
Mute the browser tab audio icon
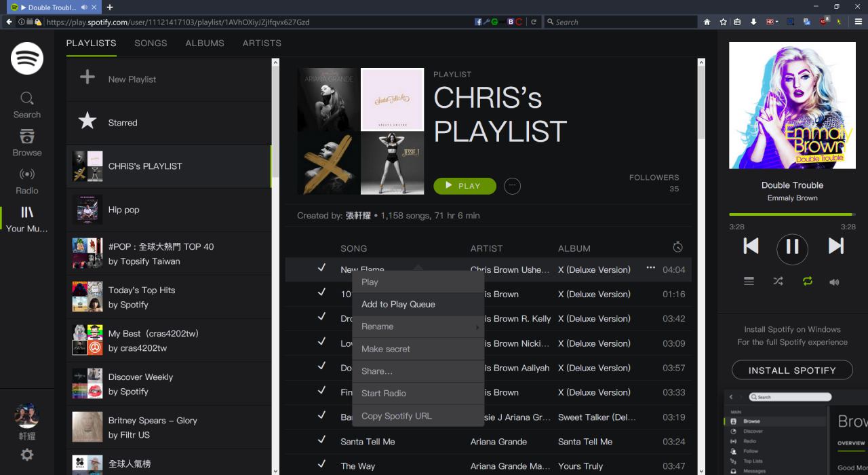click(83, 7)
